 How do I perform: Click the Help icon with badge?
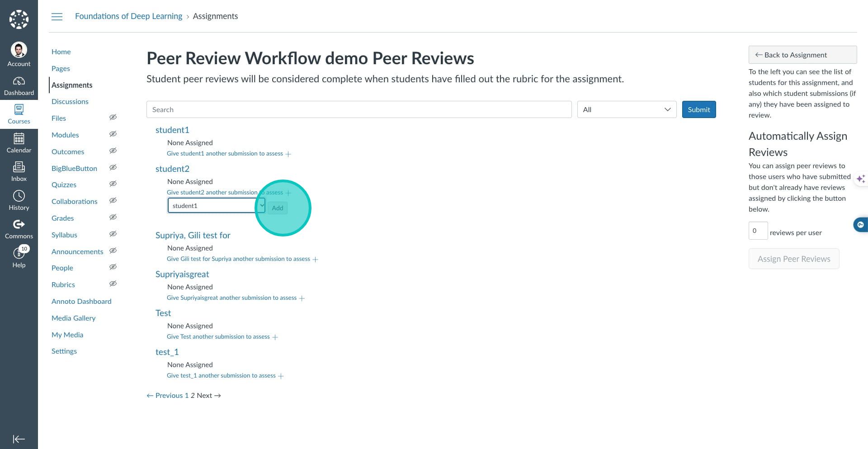point(19,254)
